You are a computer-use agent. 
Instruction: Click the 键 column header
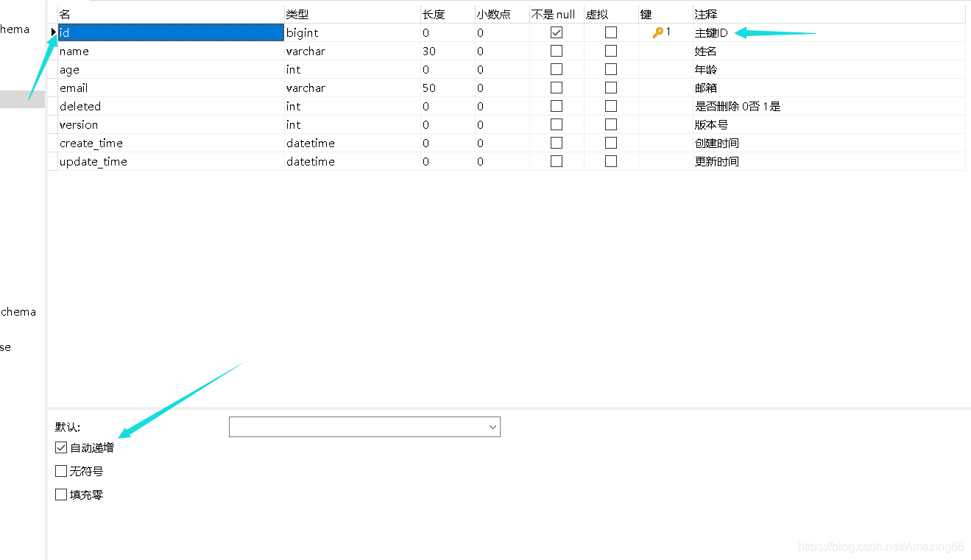(x=665, y=15)
